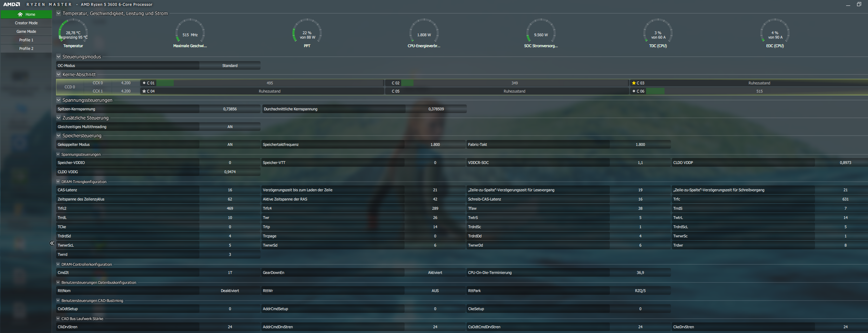Collapse the Steuerungsmodus section
The width and height of the screenshot is (868, 333).
58,57
